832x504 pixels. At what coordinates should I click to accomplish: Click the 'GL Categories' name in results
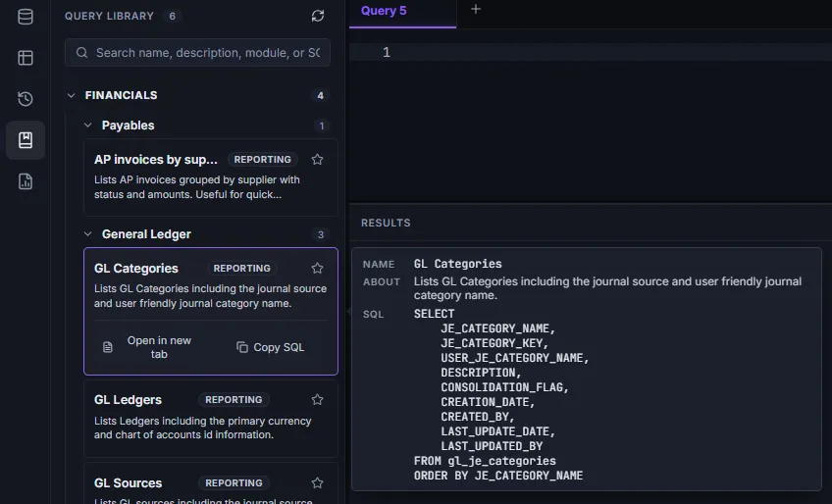(457, 264)
